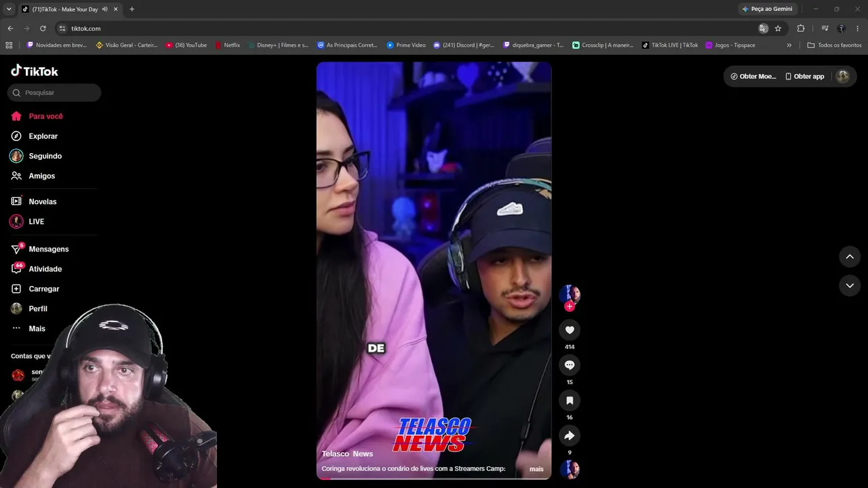Click the Obter app button
Image resolution: width=868 pixels, height=488 pixels.
pos(805,77)
